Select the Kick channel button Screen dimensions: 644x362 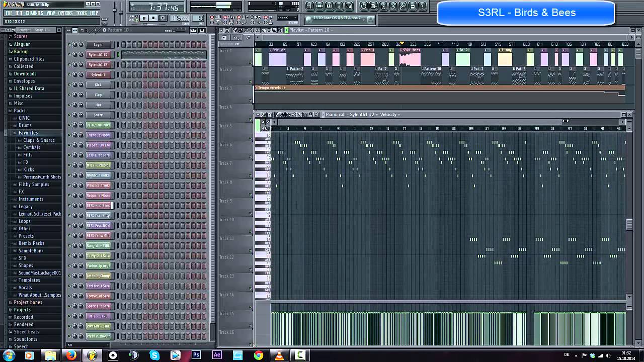pos(98,84)
